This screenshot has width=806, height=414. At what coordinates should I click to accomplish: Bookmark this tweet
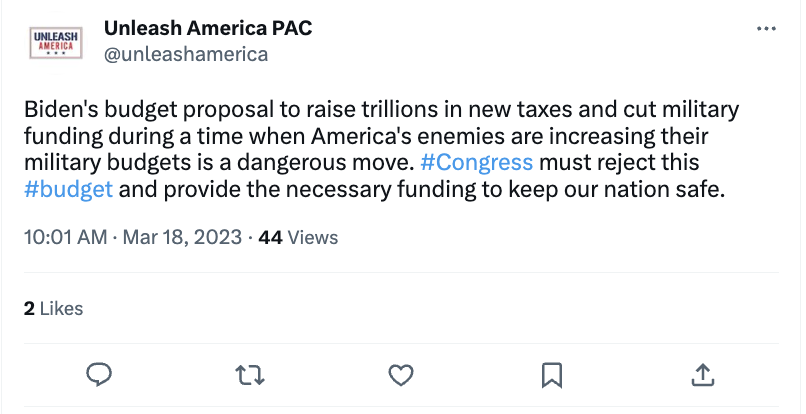pyautogui.click(x=551, y=374)
